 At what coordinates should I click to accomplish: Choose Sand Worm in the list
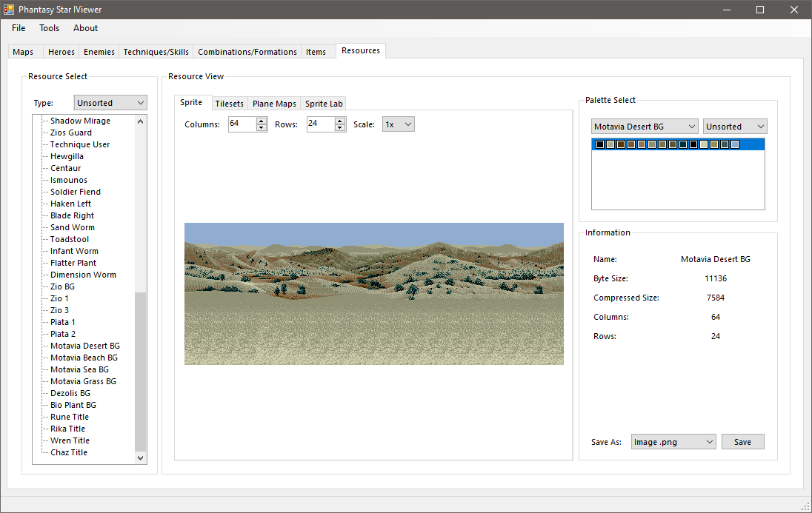click(73, 227)
